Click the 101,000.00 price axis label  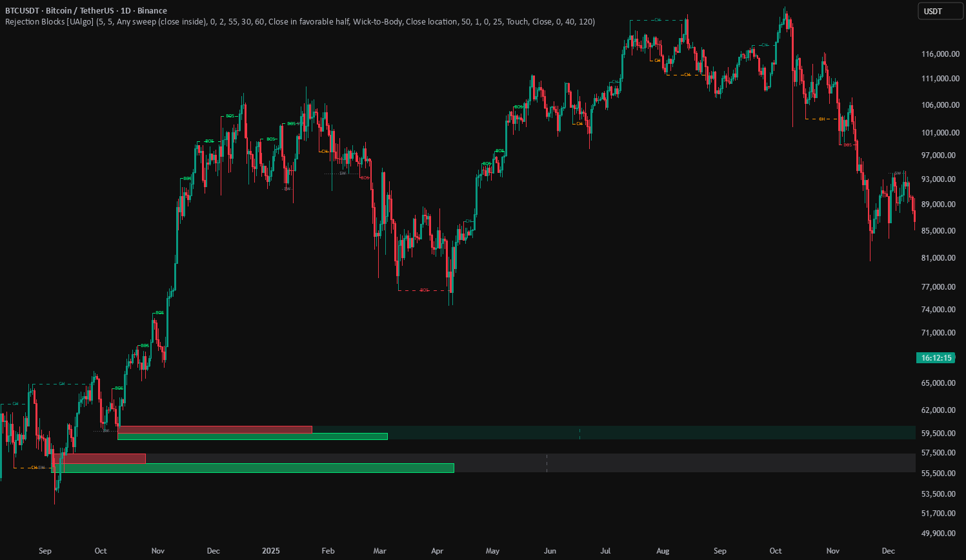940,133
